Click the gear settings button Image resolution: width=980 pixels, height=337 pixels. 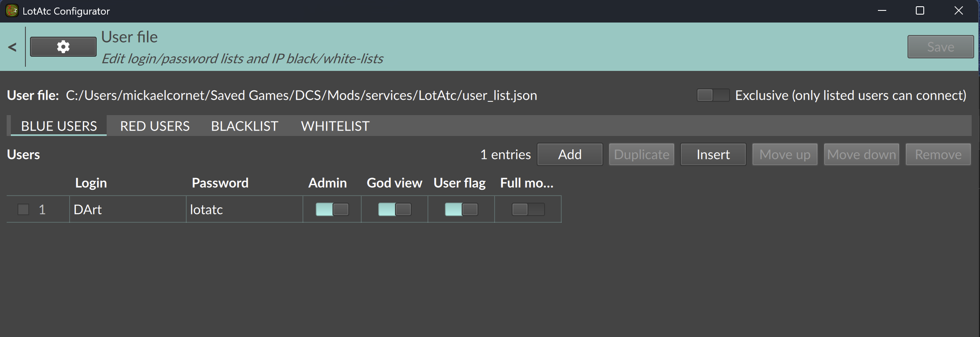point(63,47)
